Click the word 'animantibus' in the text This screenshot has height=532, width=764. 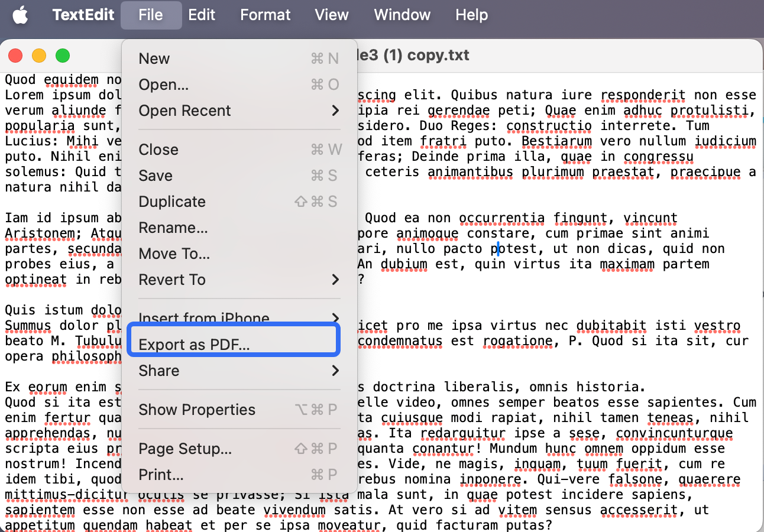tap(470, 172)
